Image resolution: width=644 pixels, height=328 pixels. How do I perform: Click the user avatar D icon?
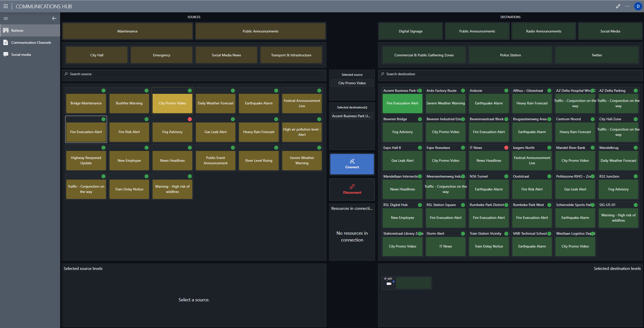click(x=638, y=6)
